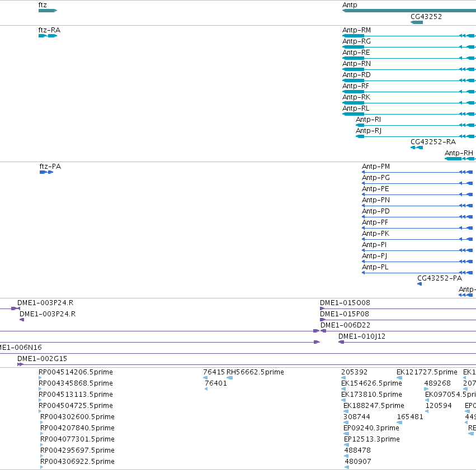This screenshot has width=476, height=470.
Task: Click the Antp-RH transcript label
Action: point(459,153)
